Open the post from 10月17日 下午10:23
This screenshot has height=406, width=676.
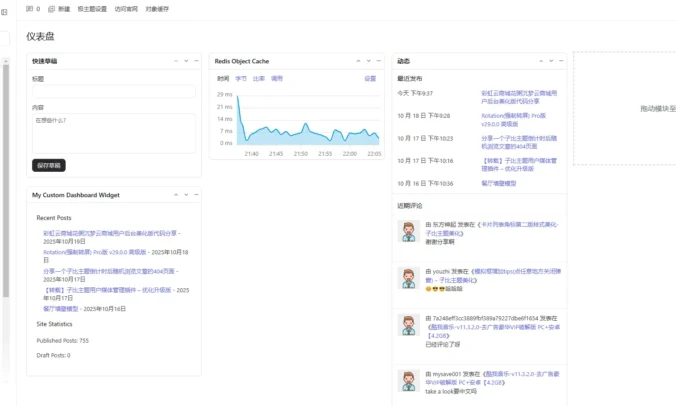tap(519, 142)
